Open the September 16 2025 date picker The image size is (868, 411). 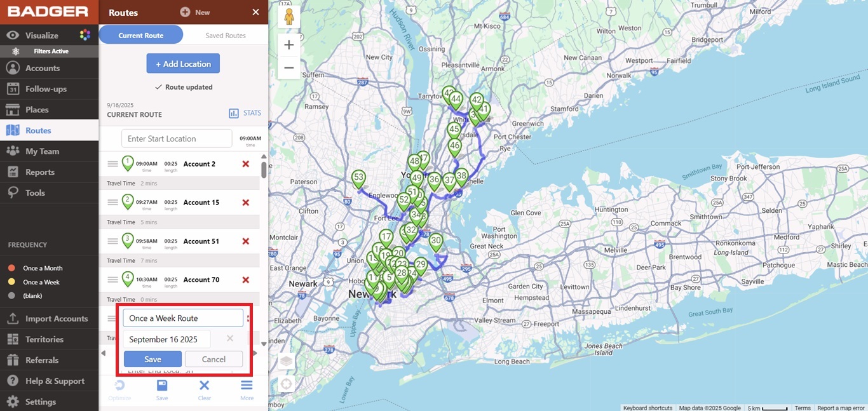click(x=166, y=339)
